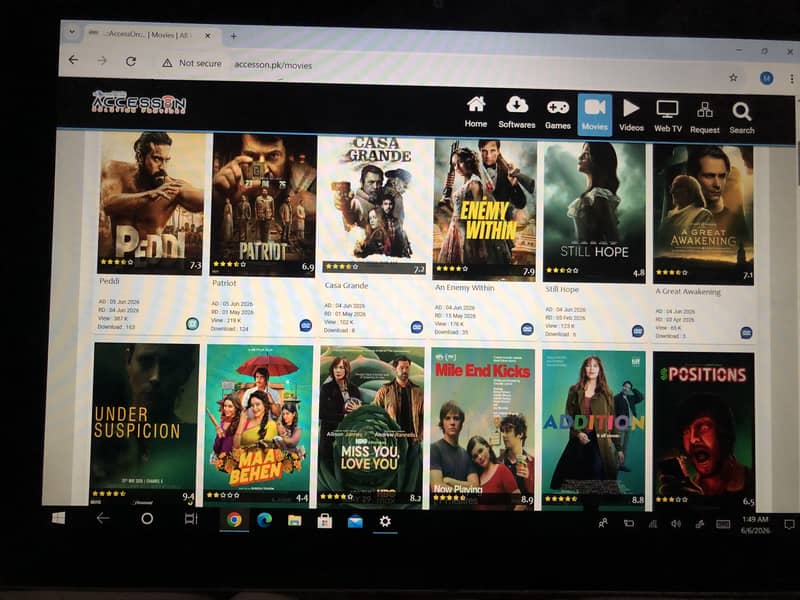
Task: Open the Web TV section
Action: [x=667, y=117]
